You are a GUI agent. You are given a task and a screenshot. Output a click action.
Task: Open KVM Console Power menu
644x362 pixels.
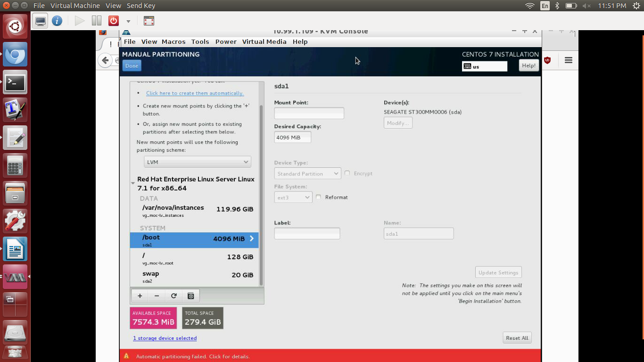click(x=226, y=41)
